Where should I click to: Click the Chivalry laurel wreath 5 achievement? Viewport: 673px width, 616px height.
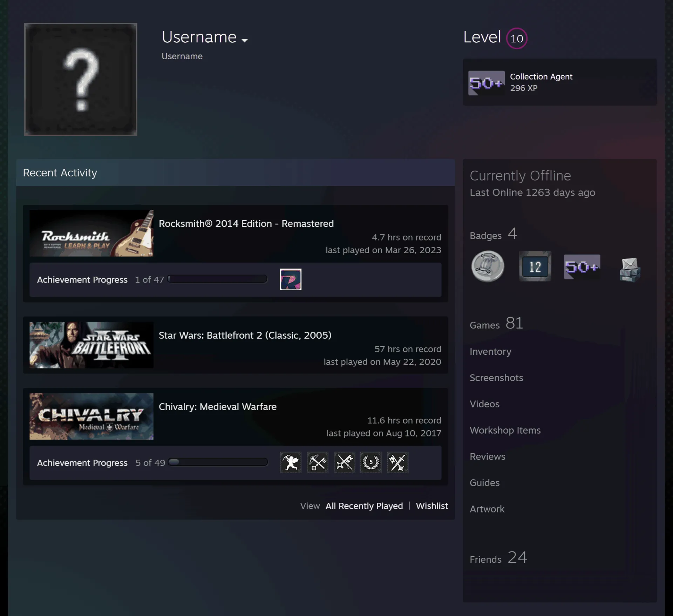tap(371, 462)
